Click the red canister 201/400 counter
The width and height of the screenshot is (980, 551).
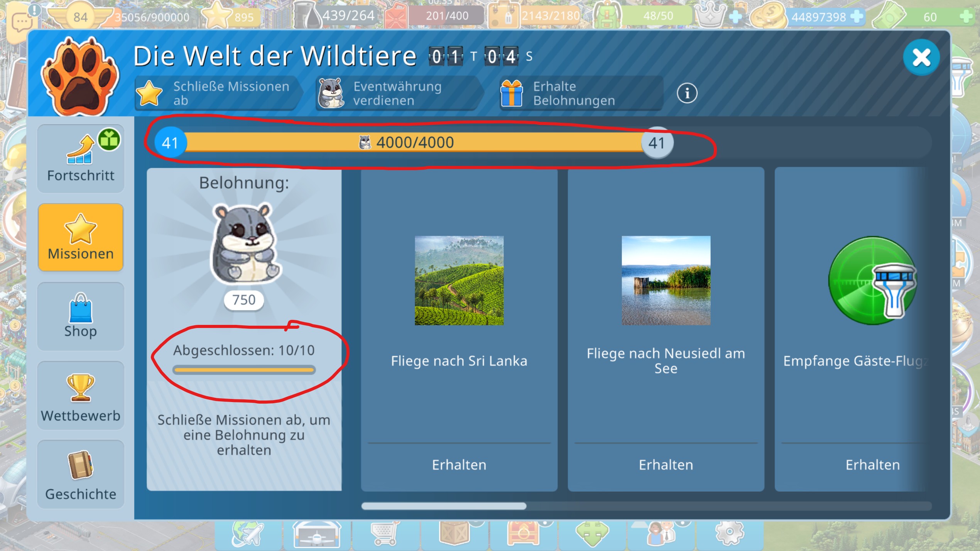click(x=434, y=15)
